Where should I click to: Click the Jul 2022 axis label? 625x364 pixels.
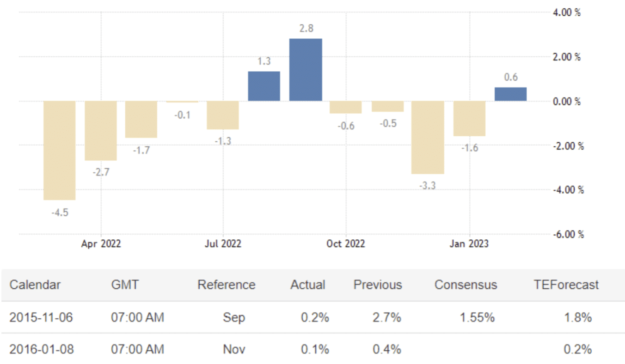[x=223, y=243]
